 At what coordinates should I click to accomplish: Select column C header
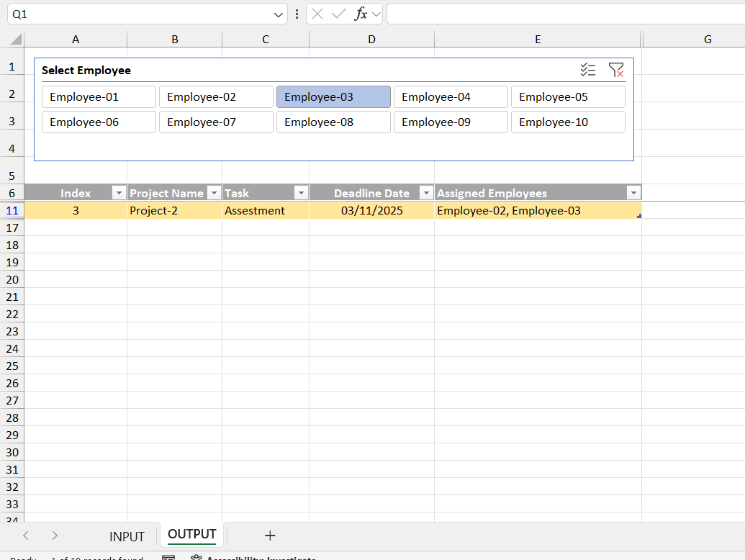(266, 40)
